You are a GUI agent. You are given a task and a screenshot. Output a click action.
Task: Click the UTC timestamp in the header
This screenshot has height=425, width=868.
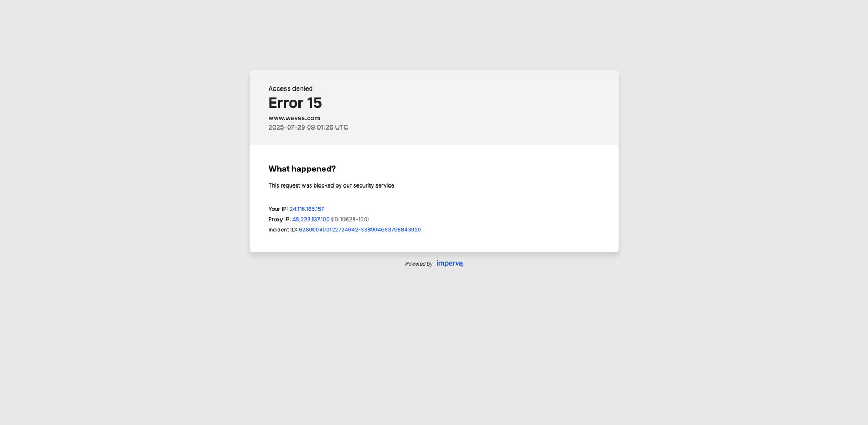tap(308, 128)
